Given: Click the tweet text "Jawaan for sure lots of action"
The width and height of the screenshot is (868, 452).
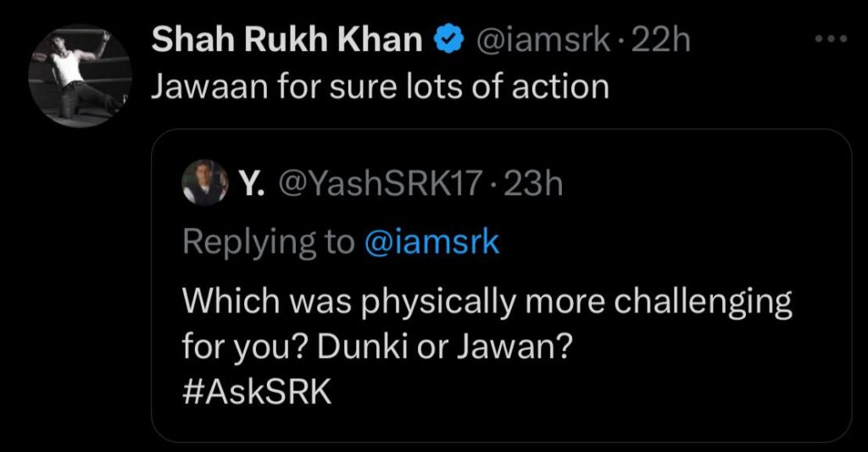Looking at the screenshot, I should [x=380, y=86].
